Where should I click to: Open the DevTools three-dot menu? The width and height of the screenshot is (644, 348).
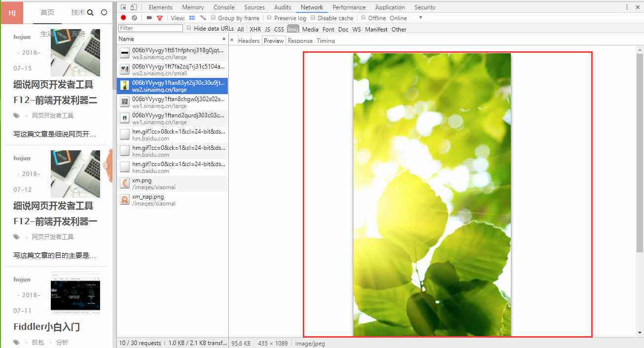click(627, 7)
